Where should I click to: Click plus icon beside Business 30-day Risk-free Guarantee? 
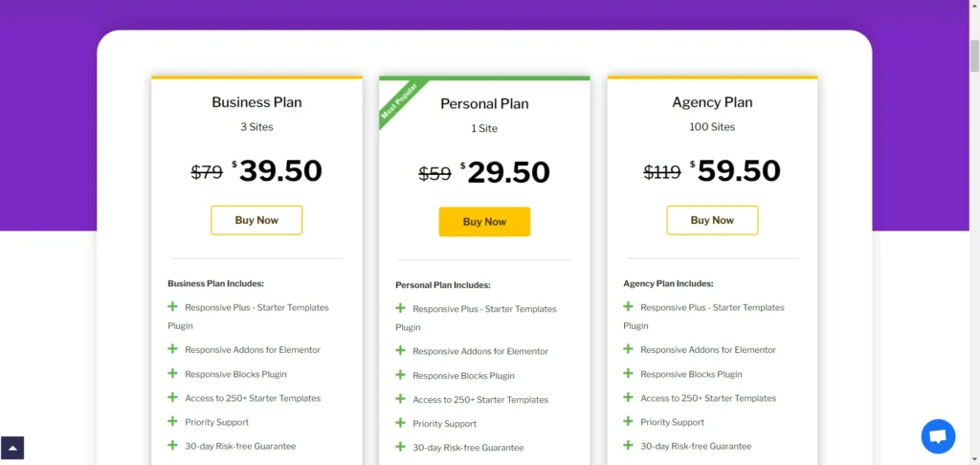coord(173,445)
